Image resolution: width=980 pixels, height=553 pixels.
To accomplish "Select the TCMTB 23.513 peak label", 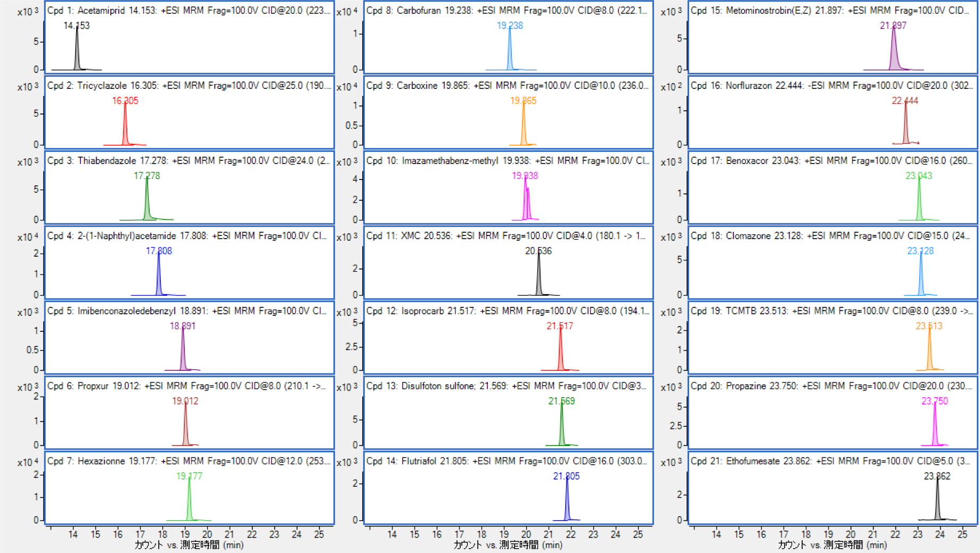I will tap(929, 326).
